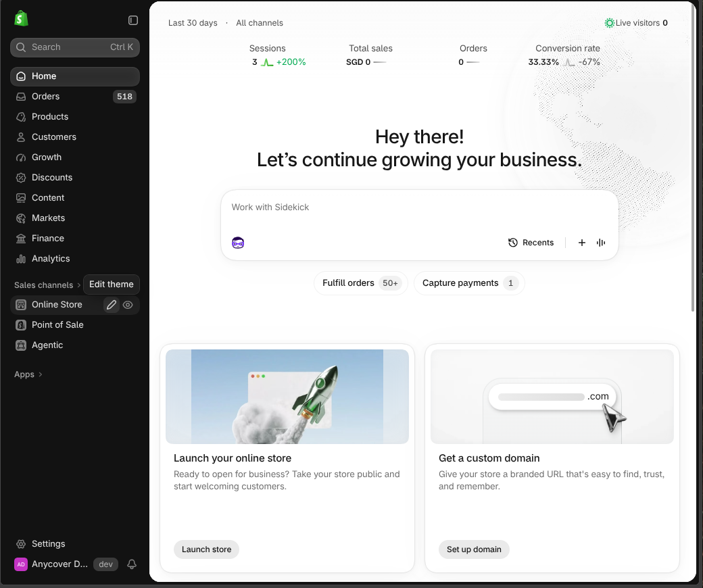Open Analytics section

pyautogui.click(x=75, y=259)
